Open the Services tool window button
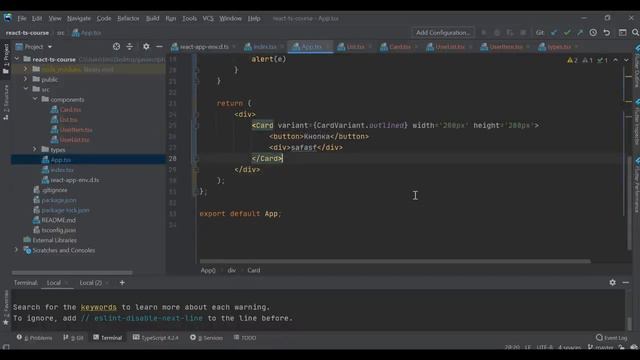 pyautogui.click(x=207, y=338)
